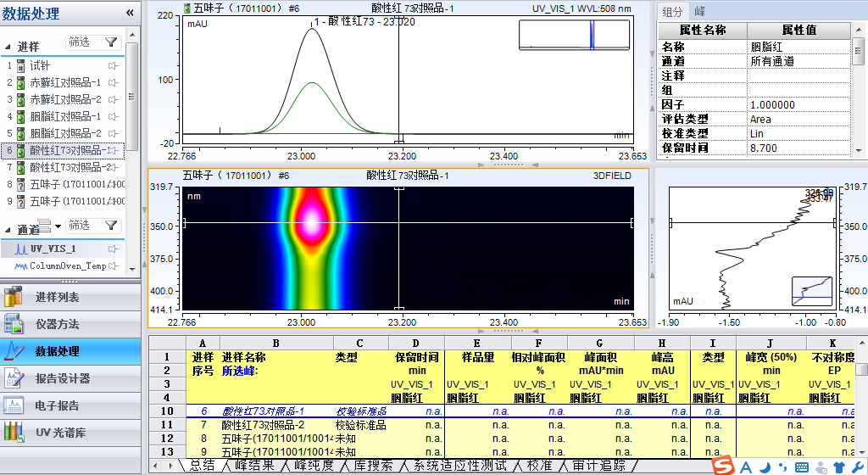Click the UV 光谱库 books icon
This screenshot has width=868, height=475.
14,433
